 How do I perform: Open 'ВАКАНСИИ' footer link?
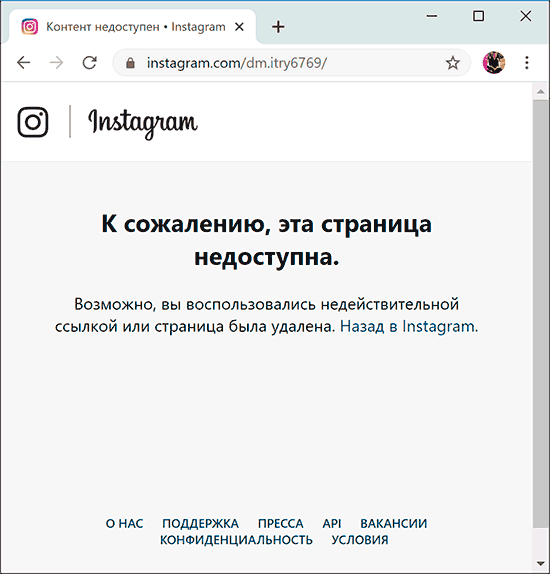coord(394,523)
